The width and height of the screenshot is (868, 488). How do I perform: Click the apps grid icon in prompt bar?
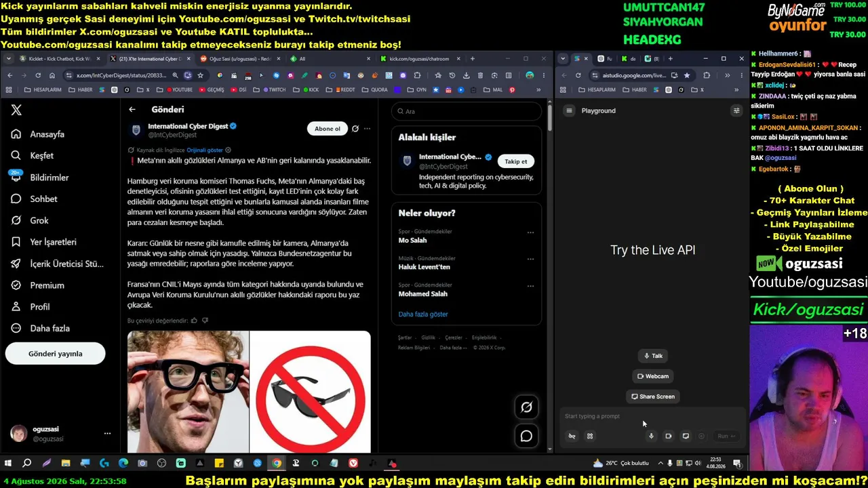(590, 436)
